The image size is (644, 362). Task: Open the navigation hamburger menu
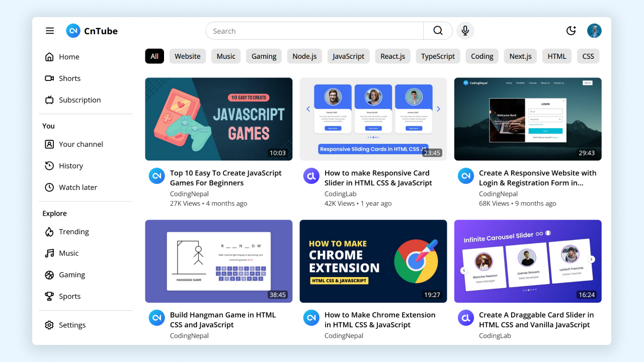[x=50, y=31]
